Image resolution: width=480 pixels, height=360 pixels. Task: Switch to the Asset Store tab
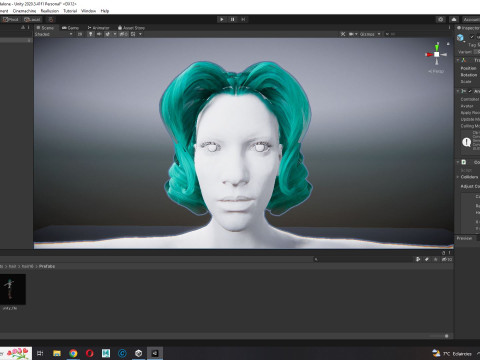click(131, 28)
